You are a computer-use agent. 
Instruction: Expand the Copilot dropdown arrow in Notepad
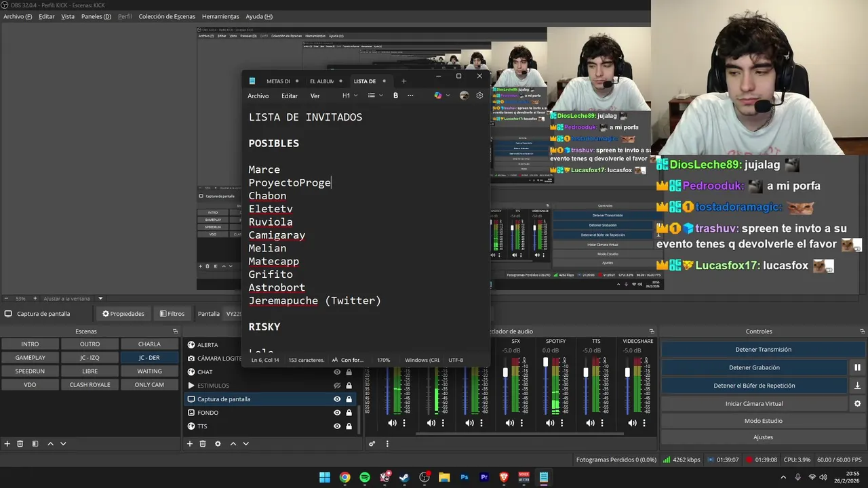pyautogui.click(x=448, y=96)
